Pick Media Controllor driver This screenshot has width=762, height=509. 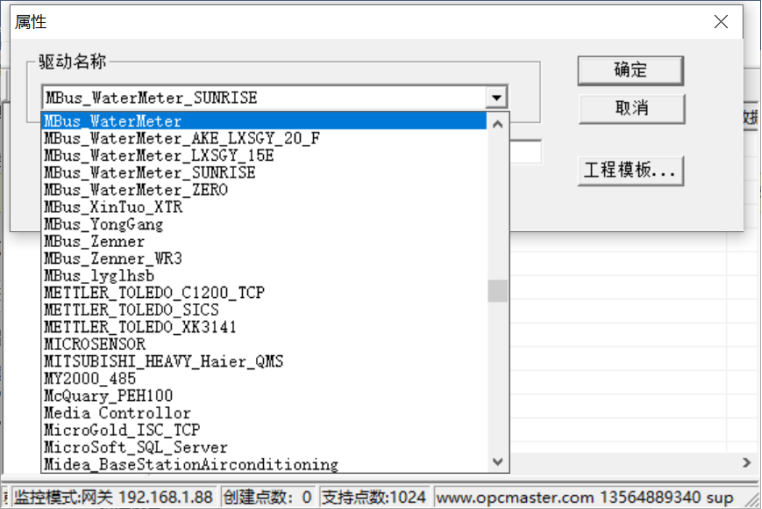point(264,413)
